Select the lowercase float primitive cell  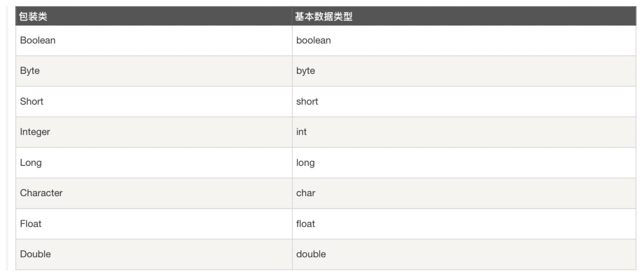click(x=305, y=224)
